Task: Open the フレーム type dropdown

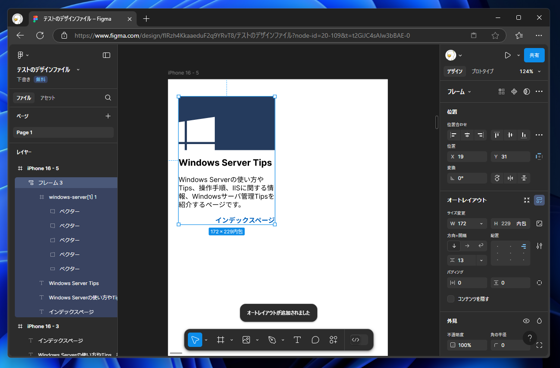Action: (459, 92)
